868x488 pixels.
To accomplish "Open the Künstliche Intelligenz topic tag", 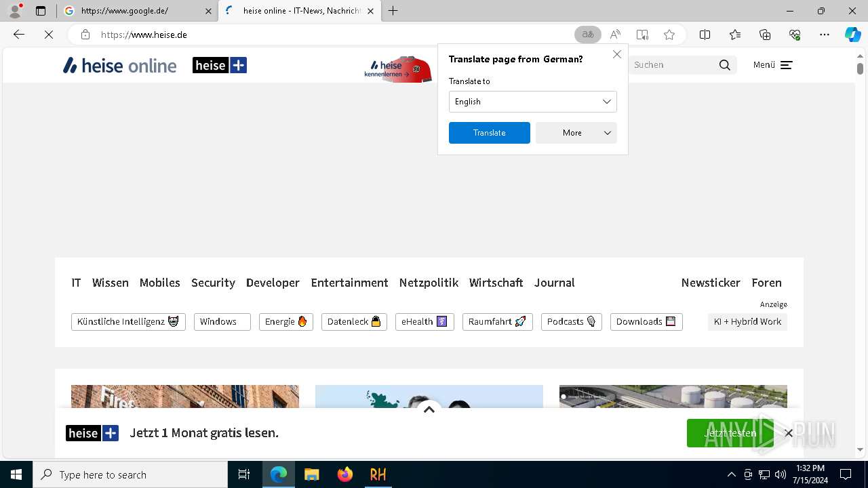I will tap(128, 322).
